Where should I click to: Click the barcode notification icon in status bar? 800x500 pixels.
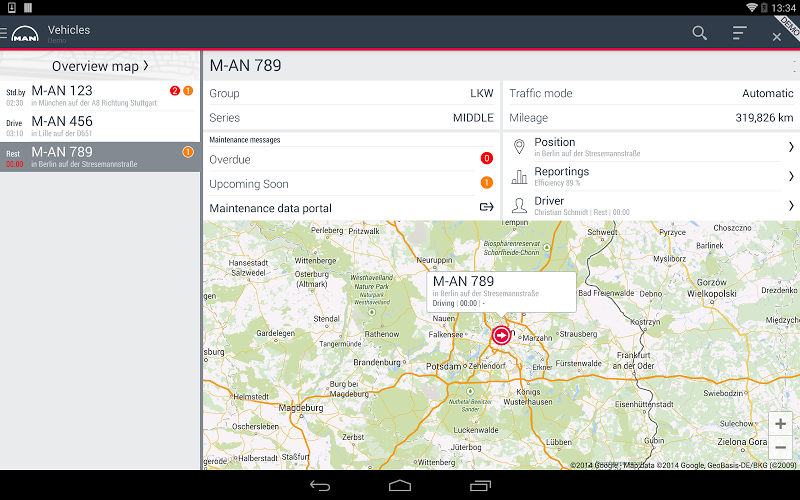(x=28, y=7)
